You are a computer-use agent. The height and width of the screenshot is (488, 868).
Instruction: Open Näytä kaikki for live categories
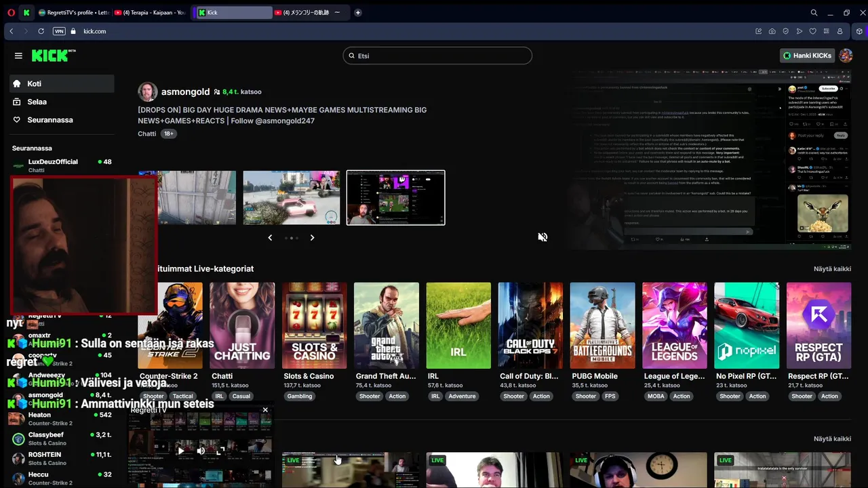832,269
